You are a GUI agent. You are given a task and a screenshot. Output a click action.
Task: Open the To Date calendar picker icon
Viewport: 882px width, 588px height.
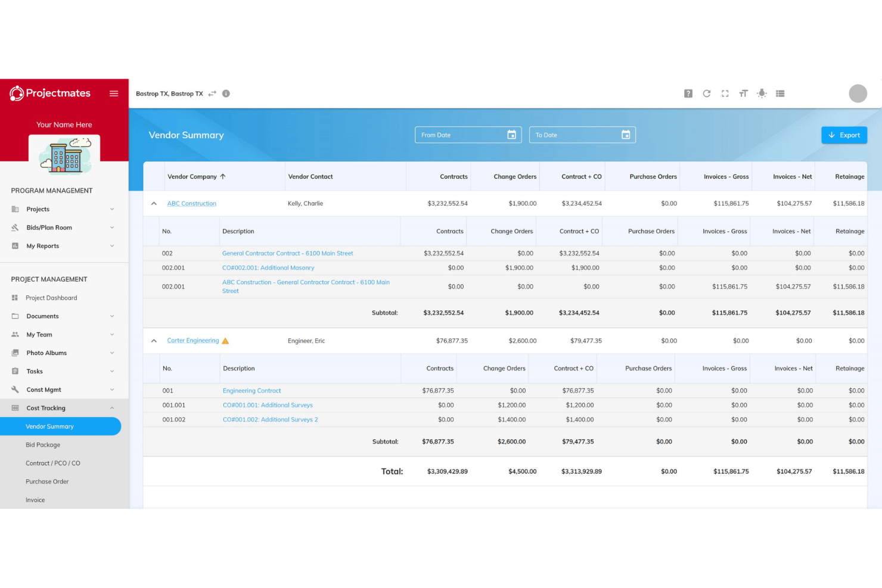626,135
